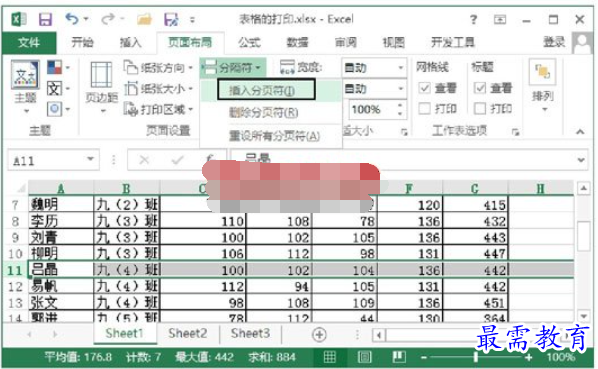Expand the Name Box dropdown arrow
The image size is (598, 369).
[x=90, y=159]
